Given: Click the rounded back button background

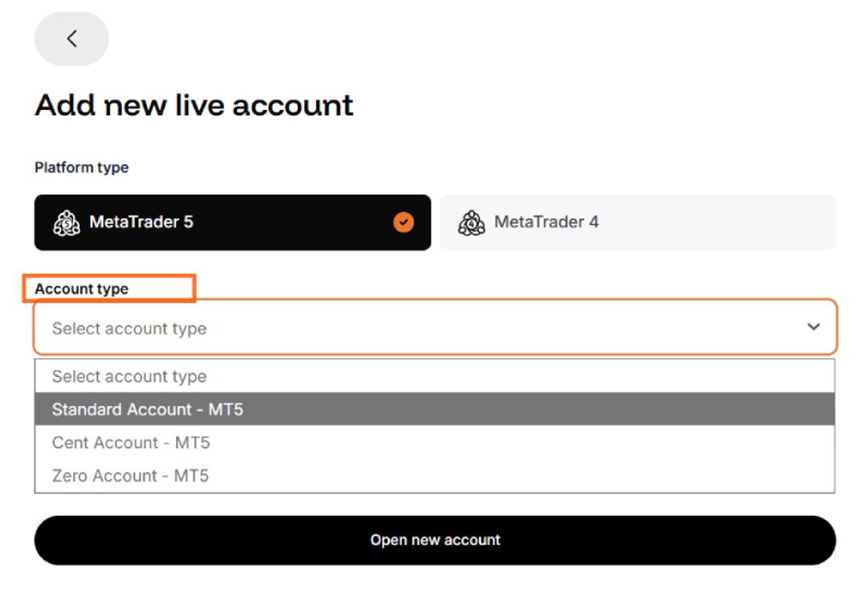Looking at the screenshot, I should 72,39.
